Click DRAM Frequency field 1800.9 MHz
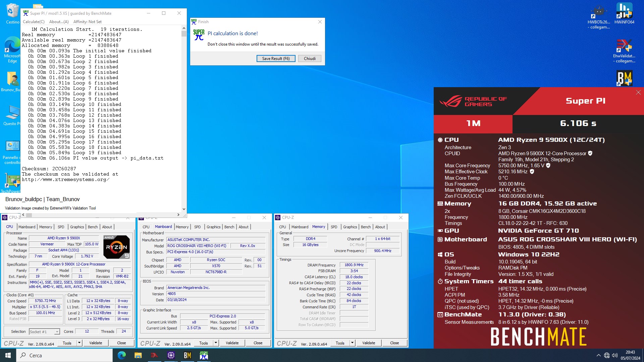Image resolution: width=644 pixels, height=362 pixels. click(x=354, y=265)
